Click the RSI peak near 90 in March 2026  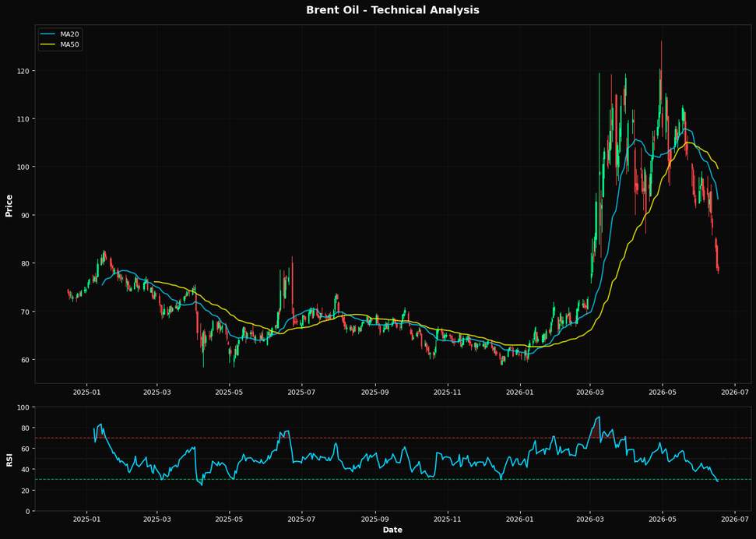[599, 417]
